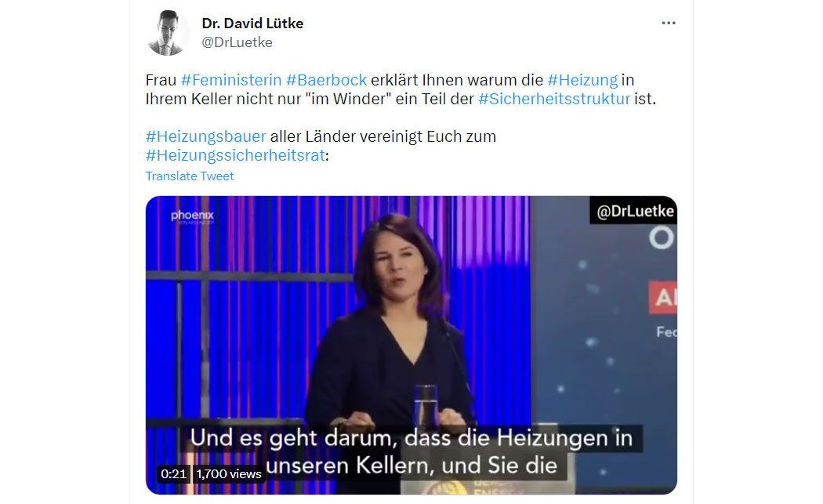Click the 0:21 video duration badge

coord(174,474)
